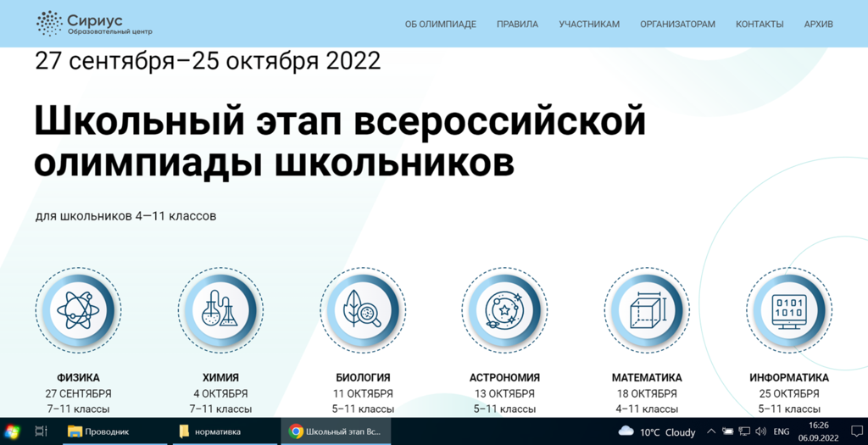This screenshot has height=445, width=868.
Task: Show hidden tray icons chevron
Action: coord(711,431)
